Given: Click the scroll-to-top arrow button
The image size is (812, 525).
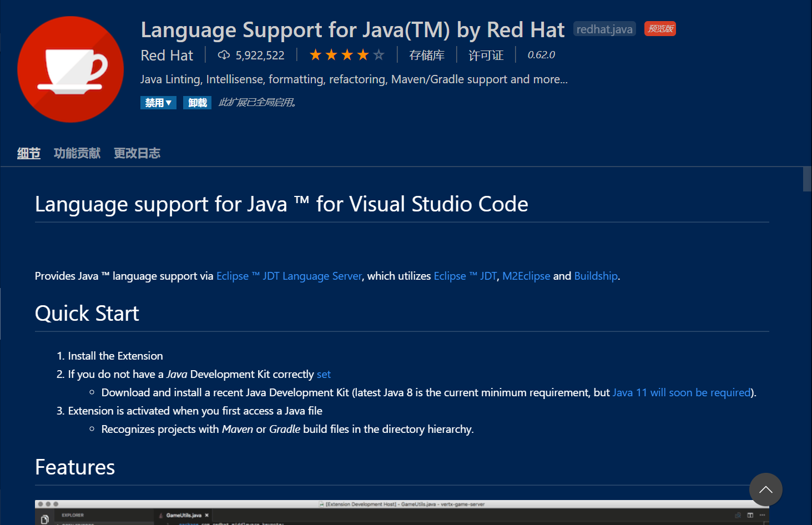Looking at the screenshot, I should [766, 489].
